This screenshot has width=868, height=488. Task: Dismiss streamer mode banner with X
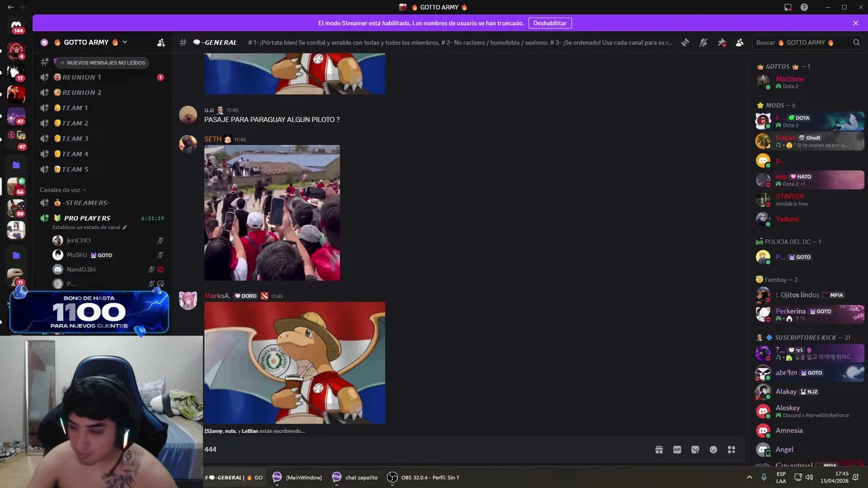pyautogui.click(x=856, y=23)
